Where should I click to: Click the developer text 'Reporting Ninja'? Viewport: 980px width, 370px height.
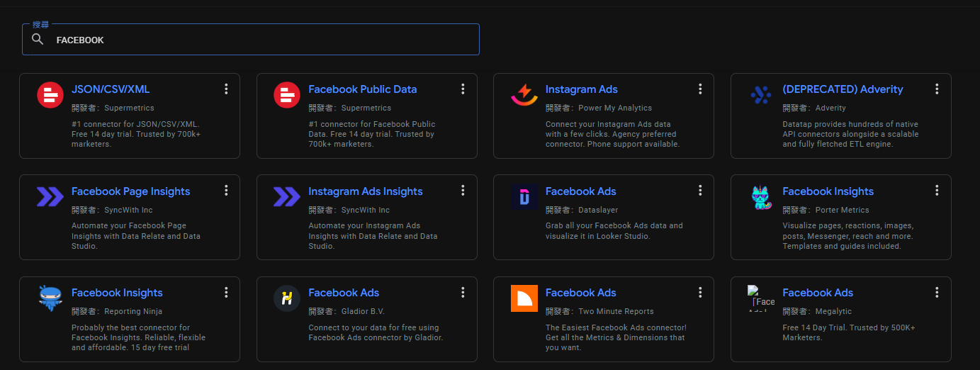point(133,311)
